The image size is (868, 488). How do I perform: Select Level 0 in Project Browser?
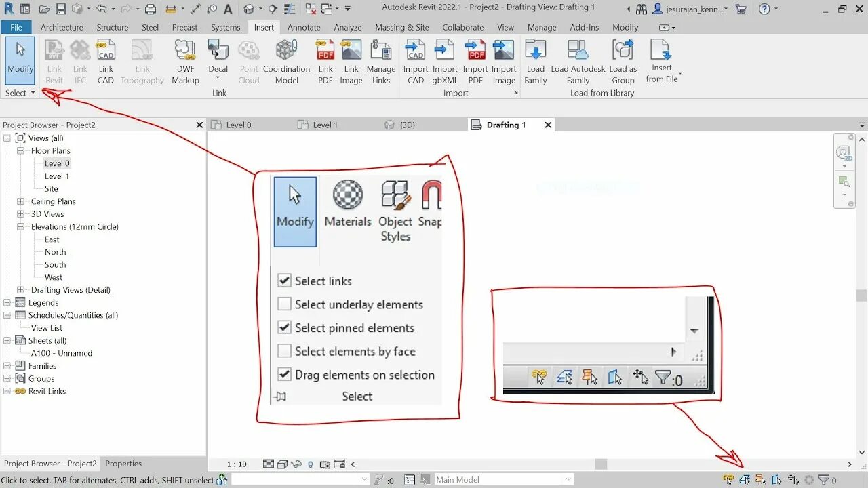pyautogui.click(x=57, y=163)
